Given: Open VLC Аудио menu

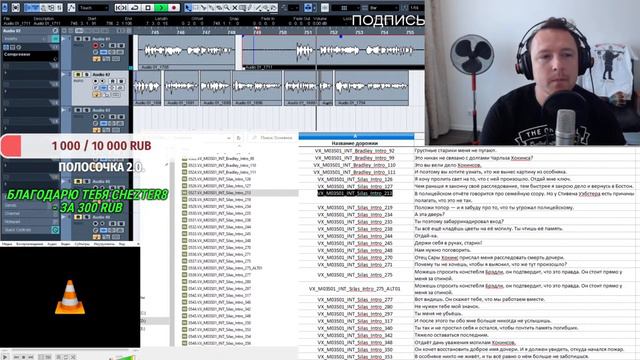Looking at the screenshot, I should click(x=52, y=244).
